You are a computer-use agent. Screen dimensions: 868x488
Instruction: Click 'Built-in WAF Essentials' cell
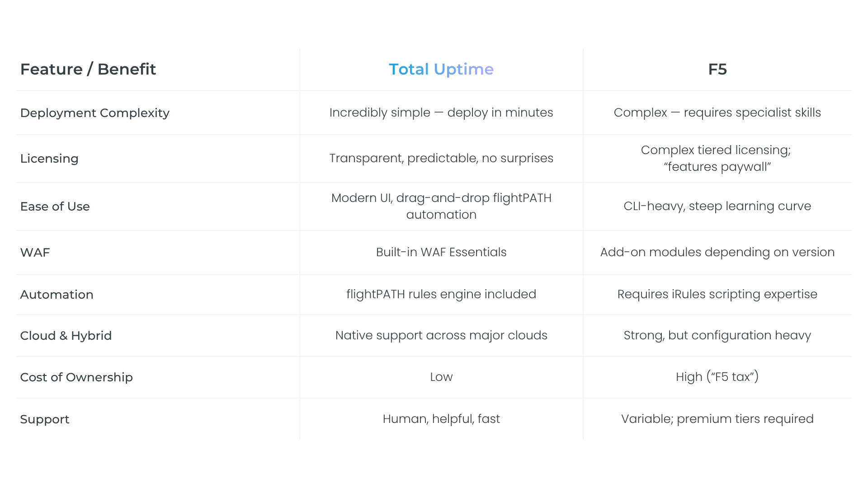tap(441, 252)
